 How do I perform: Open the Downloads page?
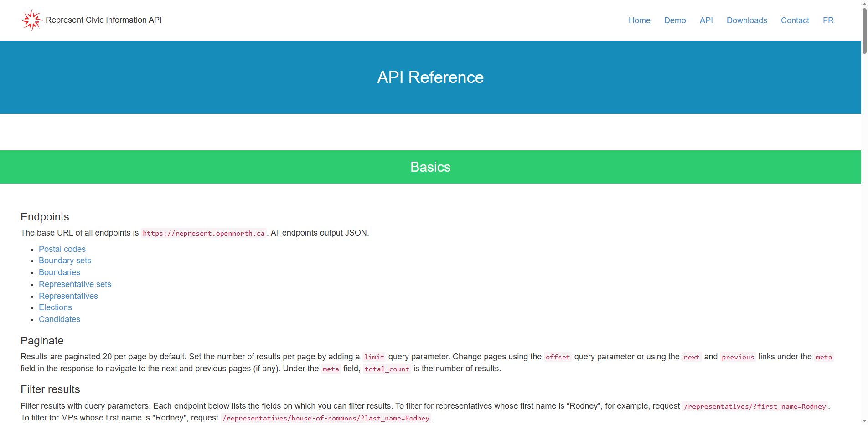(747, 20)
